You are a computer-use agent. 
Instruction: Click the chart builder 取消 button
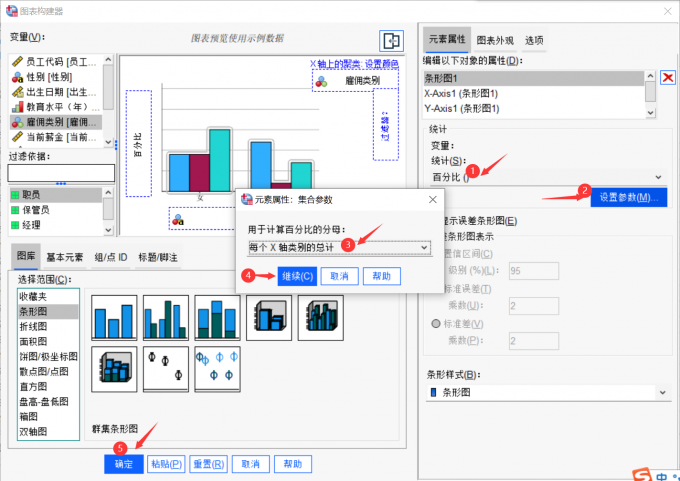tap(251, 464)
